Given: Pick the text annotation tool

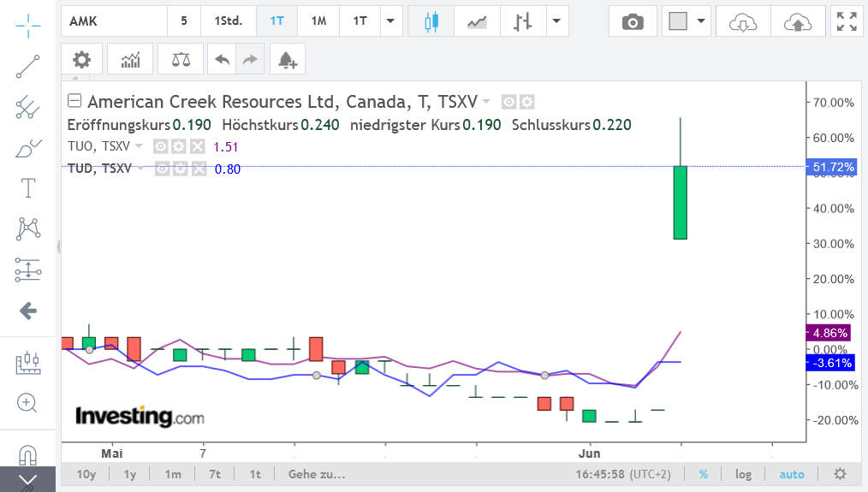Looking at the screenshot, I should pyautogui.click(x=28, y=187).
